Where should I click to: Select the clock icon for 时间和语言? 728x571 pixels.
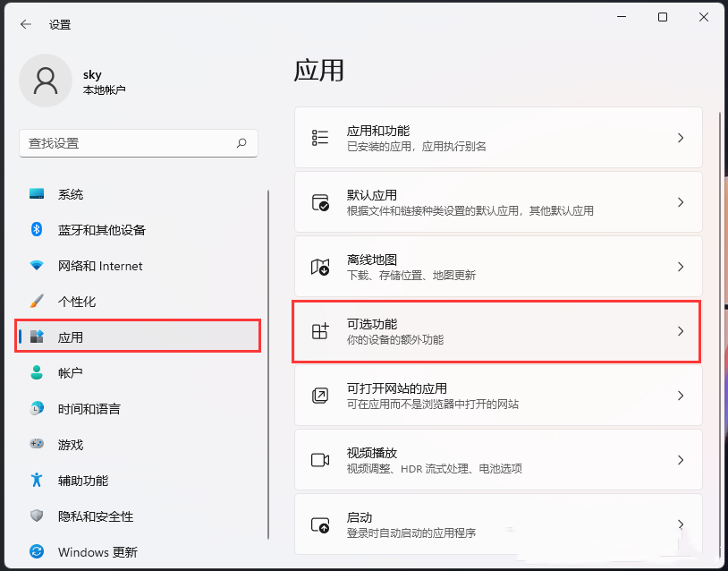(x=38, y=409)
